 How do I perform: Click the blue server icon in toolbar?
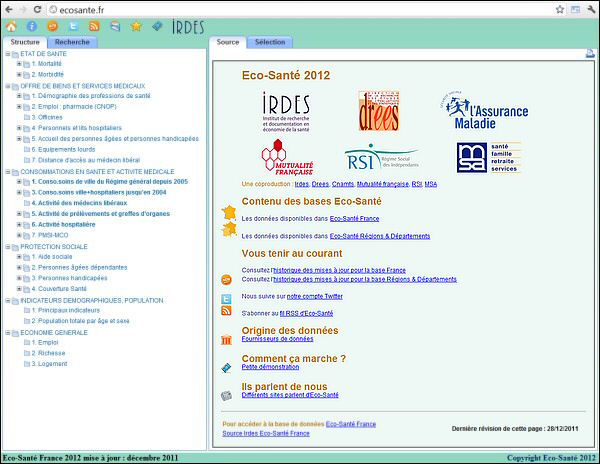pyautogui.click(x=115, y=26)
